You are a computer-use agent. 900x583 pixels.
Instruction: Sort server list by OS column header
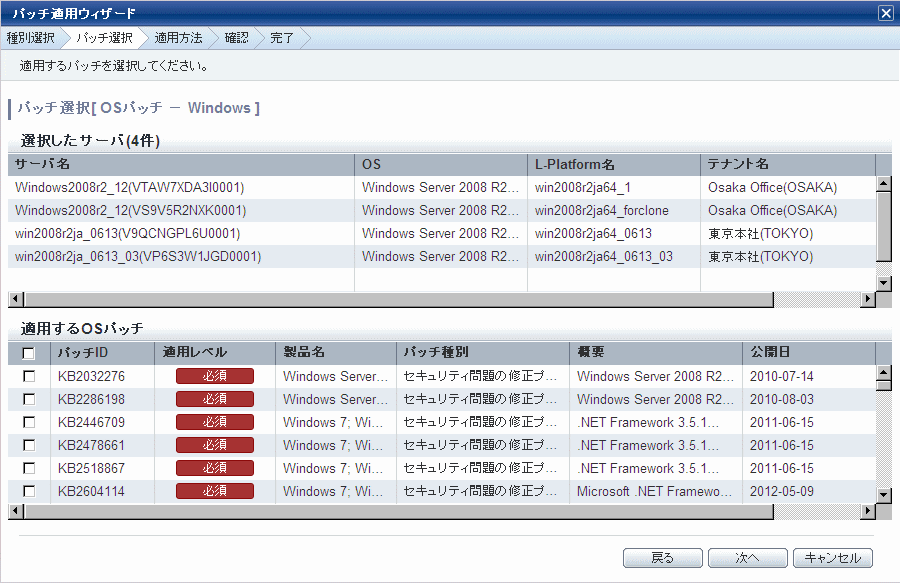[x=441, y=165]
